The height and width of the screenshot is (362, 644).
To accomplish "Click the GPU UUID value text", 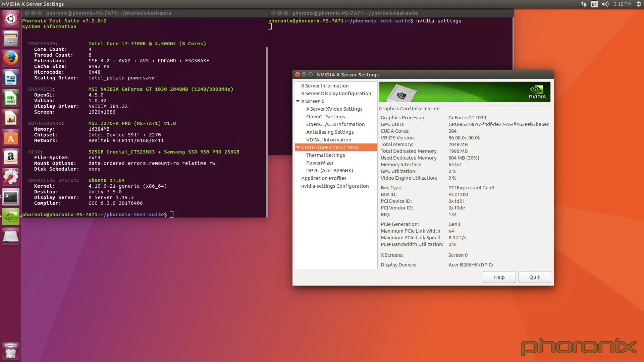I will coord(498,124).
